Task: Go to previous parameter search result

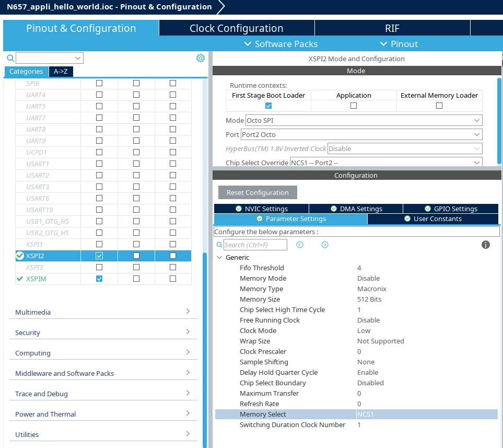Action: pyautogui.click(x=300, y=245)
